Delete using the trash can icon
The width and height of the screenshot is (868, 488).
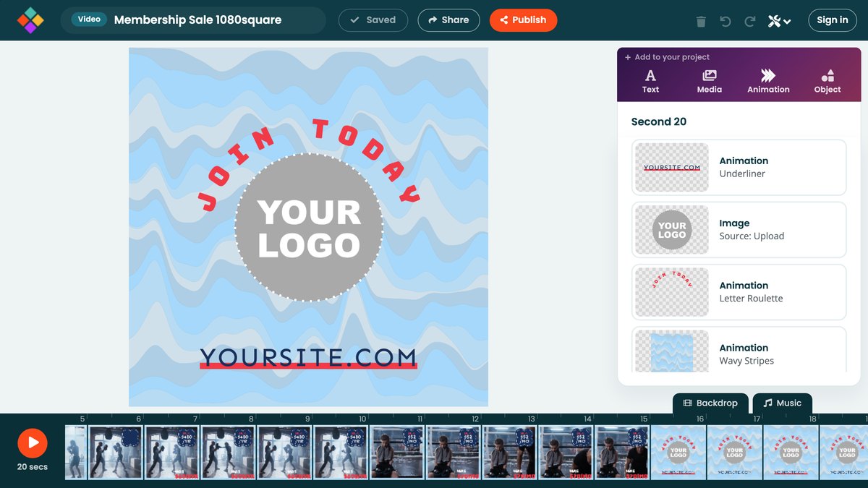tap(701, 22)
